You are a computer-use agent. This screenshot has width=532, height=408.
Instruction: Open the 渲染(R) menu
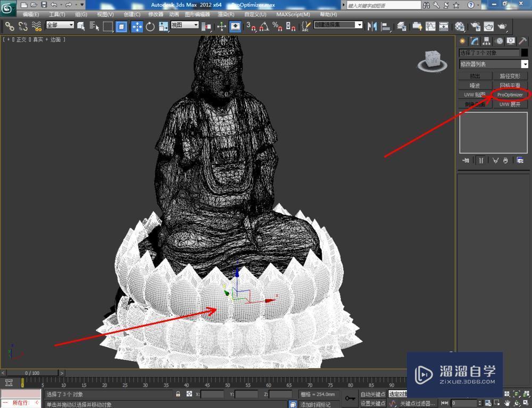(225, 14)
